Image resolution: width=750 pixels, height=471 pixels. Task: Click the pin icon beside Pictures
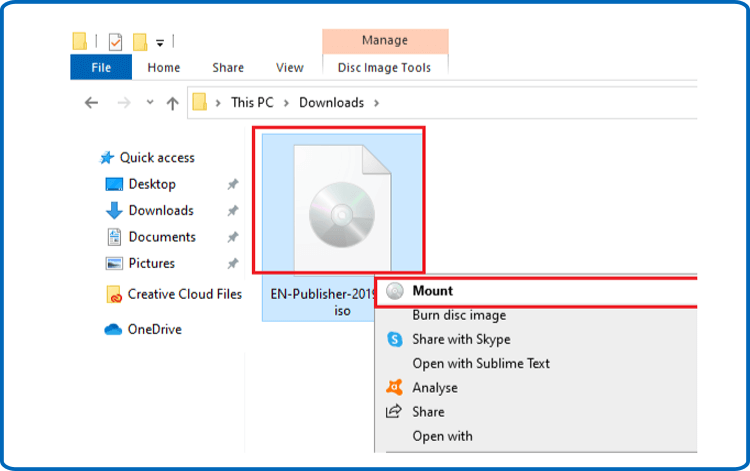click(x=232, y=263)
